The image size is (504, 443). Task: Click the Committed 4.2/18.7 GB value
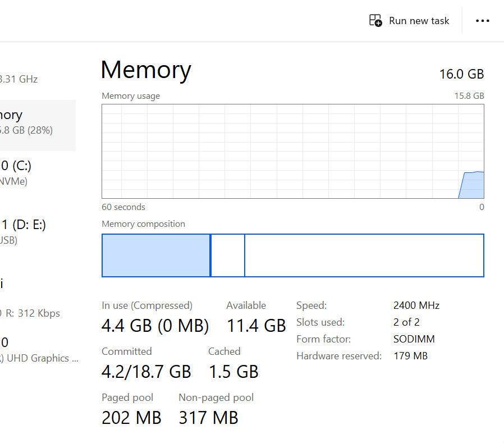(146, 371)
